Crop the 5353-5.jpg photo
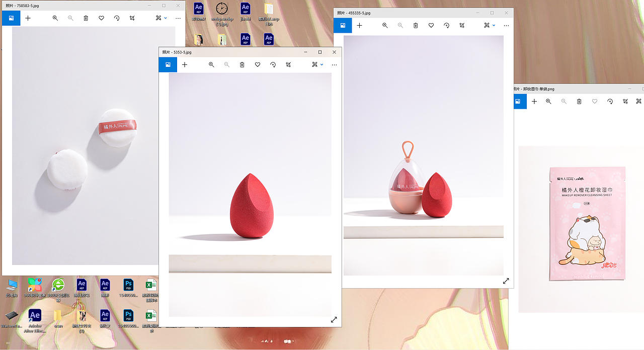Image resolution: width=644 pixels, height=350 pixels. 288,65
